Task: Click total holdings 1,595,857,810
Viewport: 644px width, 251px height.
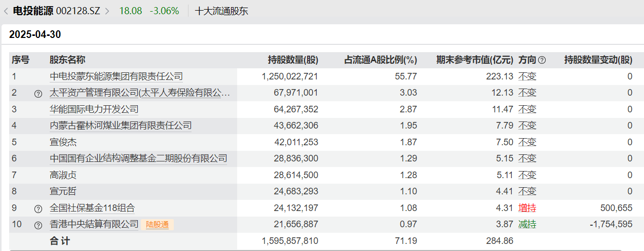Action: [x=290, y=241]
